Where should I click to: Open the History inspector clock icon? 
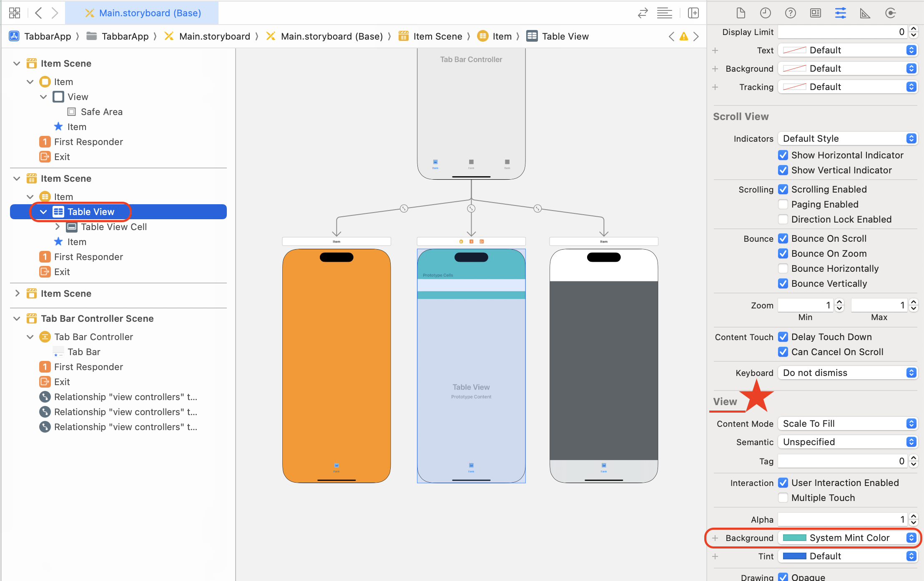[x=765, y=13]
